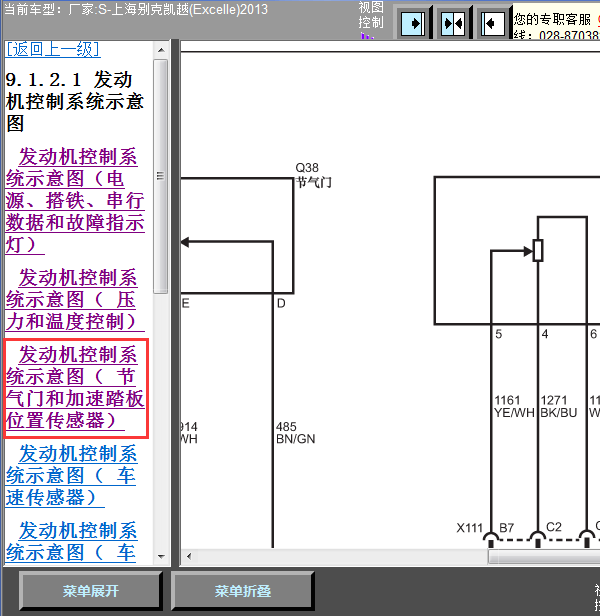This screenshot has width=600, height=616.
Task: Click terminal E label in the diagram
Action: pos(185,303)
